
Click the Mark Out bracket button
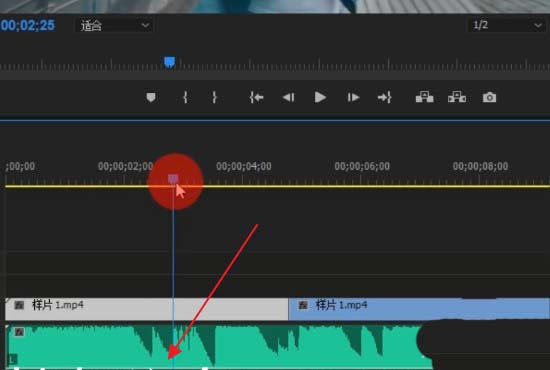[x=214, y=97]
